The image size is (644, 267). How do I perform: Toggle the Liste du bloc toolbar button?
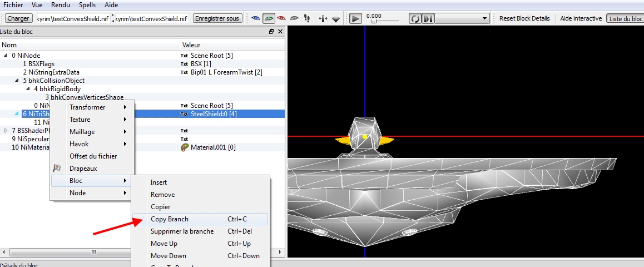[x=625, y=18]
